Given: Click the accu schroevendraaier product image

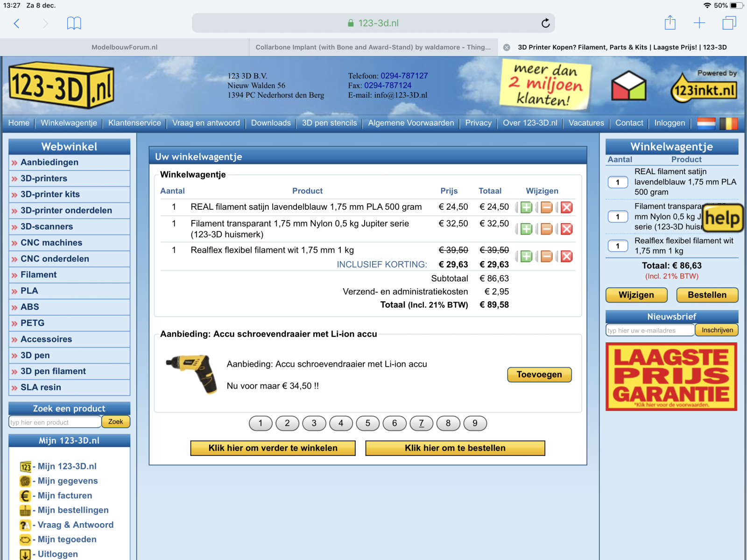Looking at the screenshot, I should click(x=192, y=374).
